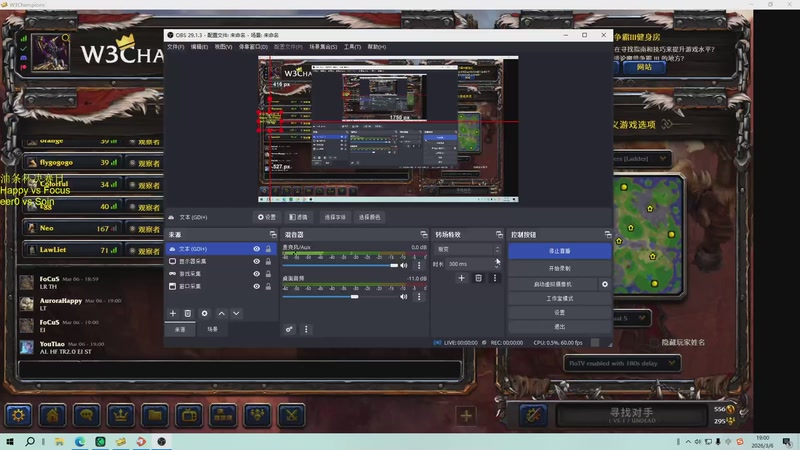Pop out the sources dock panel icon
The height and width of the screenshot is (450, 800).
pos(273,234)
